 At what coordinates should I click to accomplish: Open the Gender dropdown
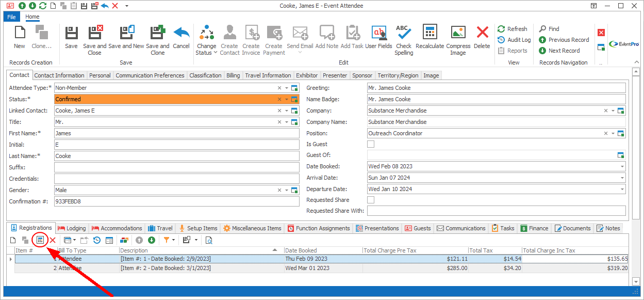click(x=287, y=190)
